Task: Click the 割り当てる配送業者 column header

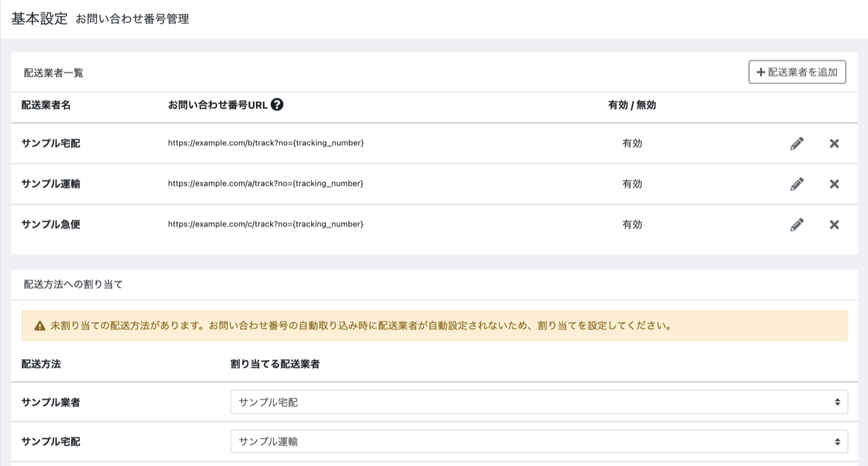Action: pos(275,364)
